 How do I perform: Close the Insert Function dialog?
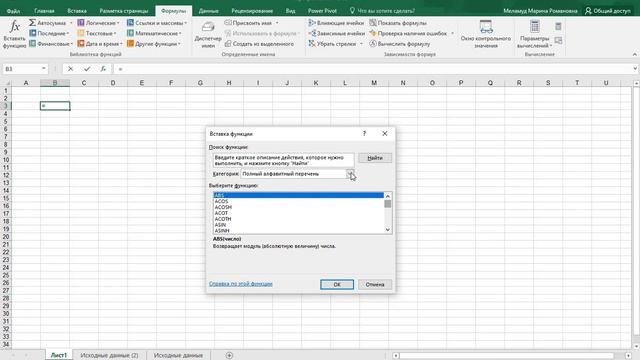click(x=384, y=133)
